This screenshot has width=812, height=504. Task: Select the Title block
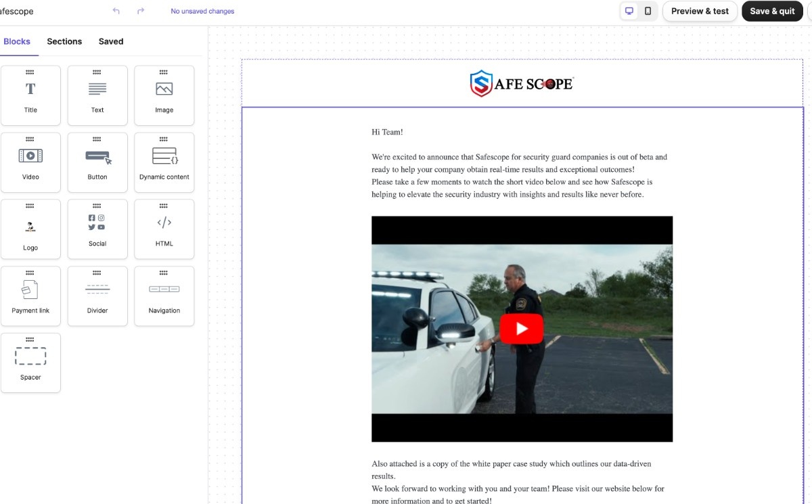click(x=30, y=95)
